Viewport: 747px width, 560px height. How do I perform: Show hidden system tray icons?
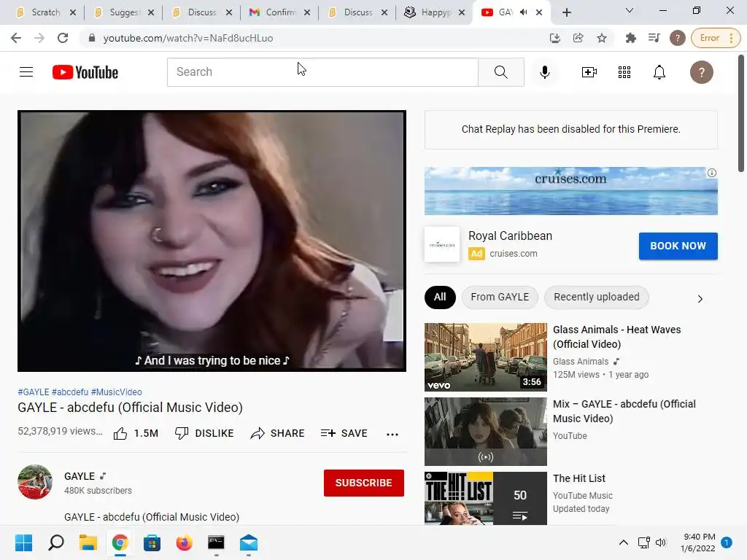(x=623, y=542)
